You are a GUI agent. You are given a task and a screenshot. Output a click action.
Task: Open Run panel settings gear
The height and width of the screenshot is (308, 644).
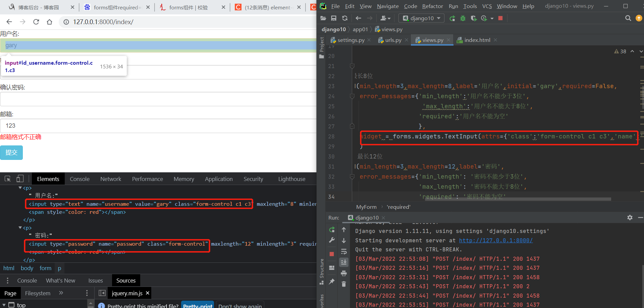click(x=630, y=218)
